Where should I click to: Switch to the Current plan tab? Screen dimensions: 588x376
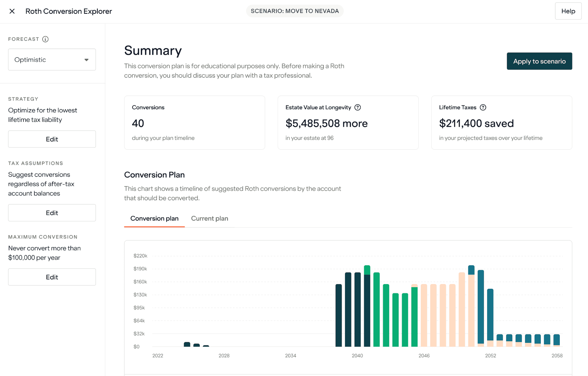[209, 218]
